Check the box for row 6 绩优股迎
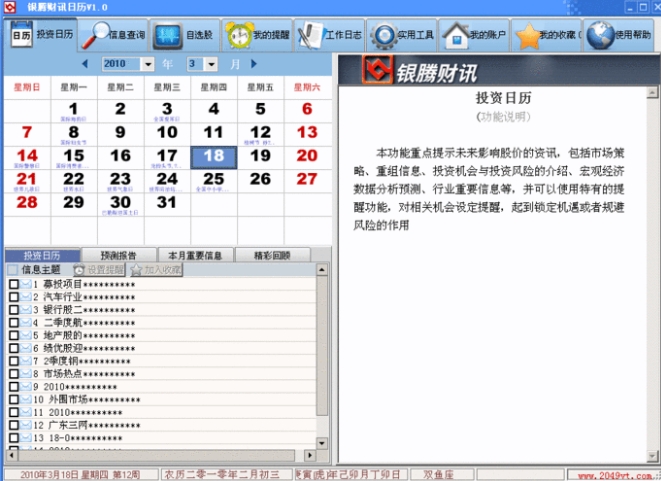The image size is (661, 481). click(13, 348)
